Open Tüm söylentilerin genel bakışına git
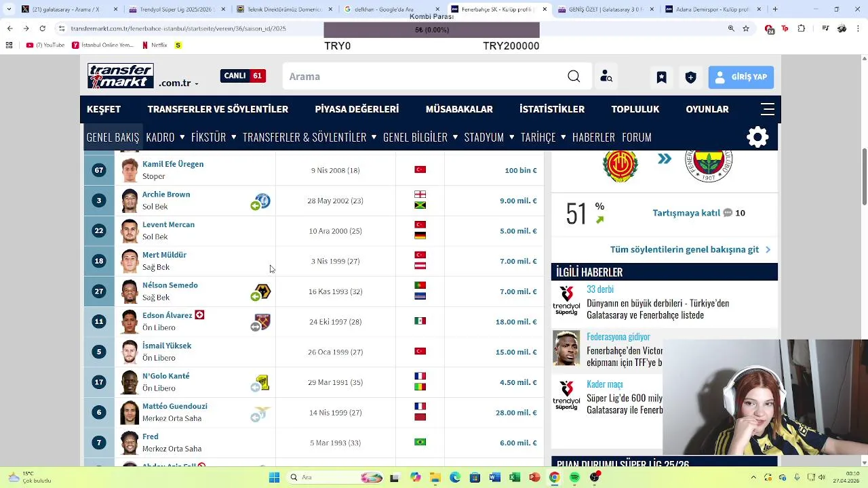The width and height of the screenshot is (868, 488). pos(684,249)
